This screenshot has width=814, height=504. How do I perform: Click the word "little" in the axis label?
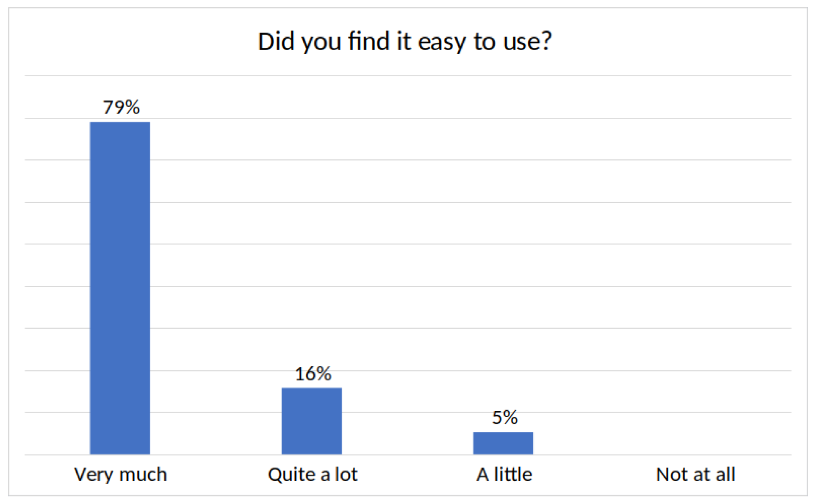pos(513,474)
